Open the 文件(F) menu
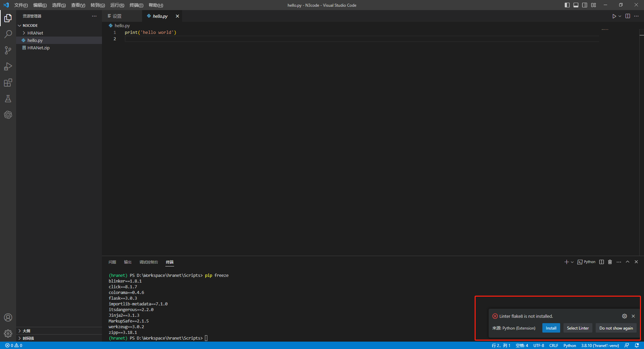 pos(21,5)
